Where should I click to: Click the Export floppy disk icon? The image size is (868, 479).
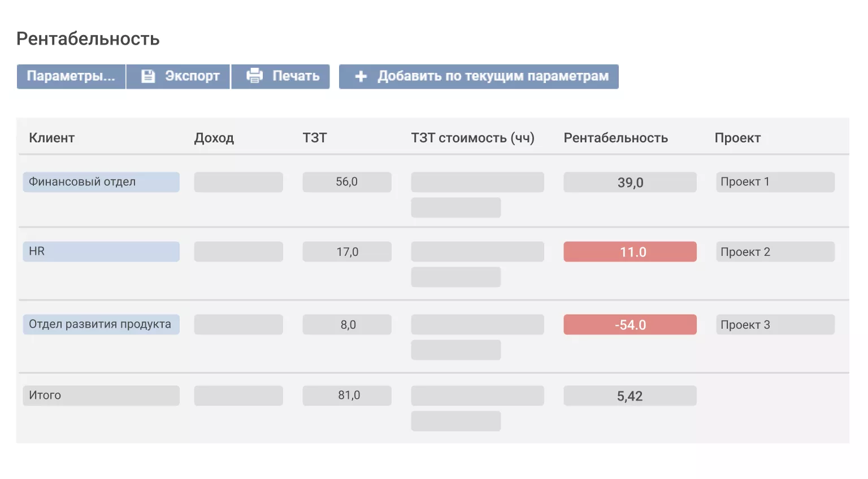tap(148, 76)
